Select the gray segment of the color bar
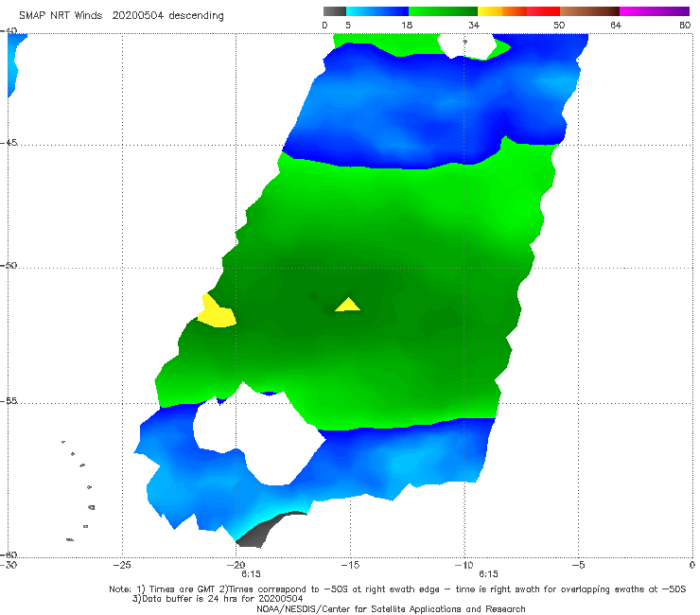 (x=335, y=11)
